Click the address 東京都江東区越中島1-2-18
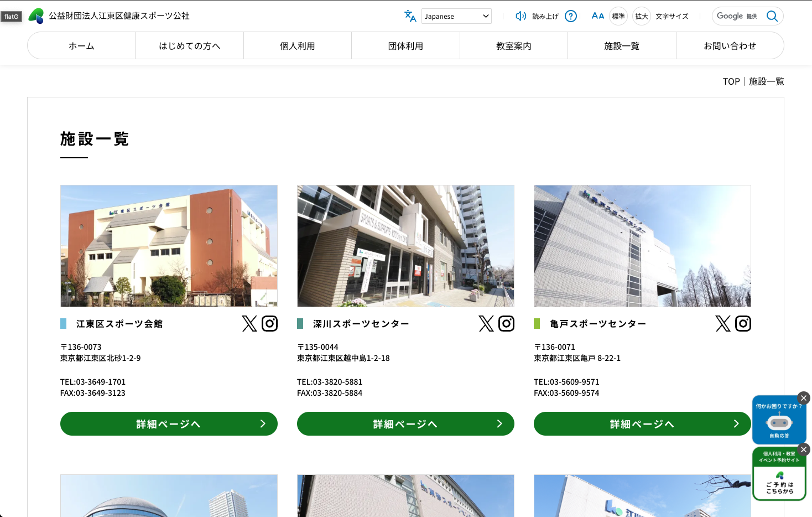The image size is (812, 517). [343, 358]
